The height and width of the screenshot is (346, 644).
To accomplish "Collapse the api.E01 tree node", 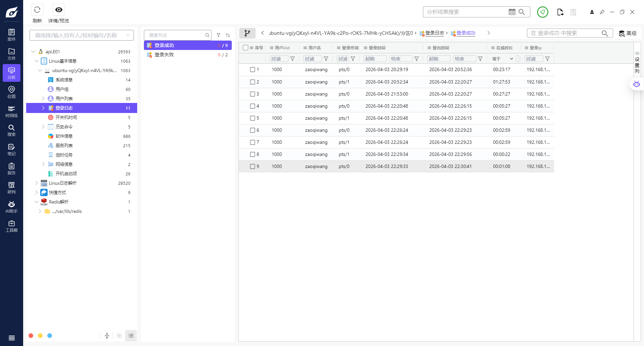I will point(33,52).
